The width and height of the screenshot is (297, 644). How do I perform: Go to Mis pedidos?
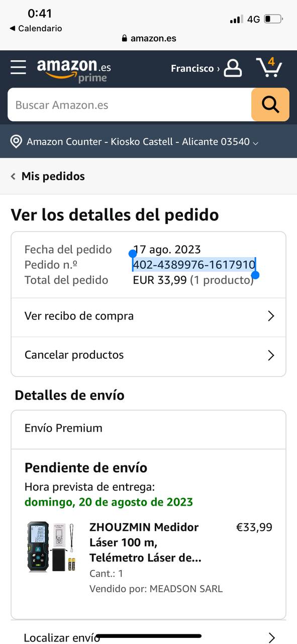tap(53, 177)
